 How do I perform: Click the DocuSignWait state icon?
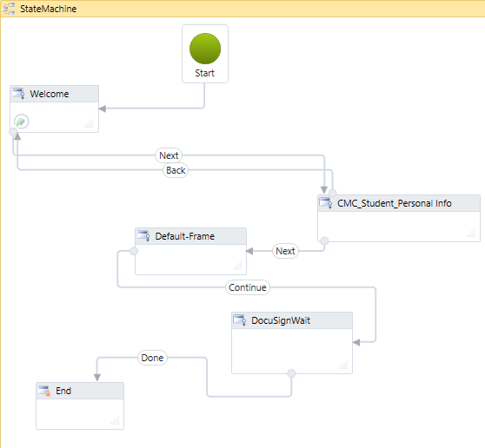coord(240,320)
